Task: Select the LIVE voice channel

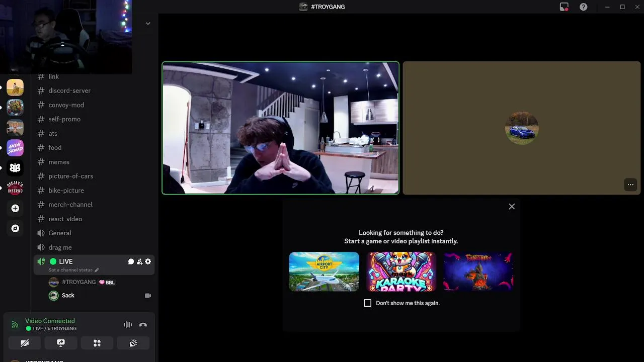Action: tap(94, 264)
